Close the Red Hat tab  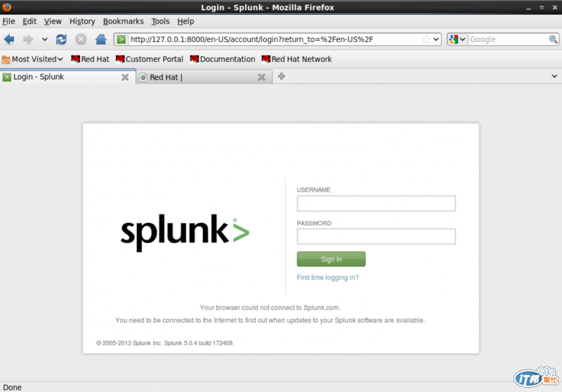(x=261, y=77)
